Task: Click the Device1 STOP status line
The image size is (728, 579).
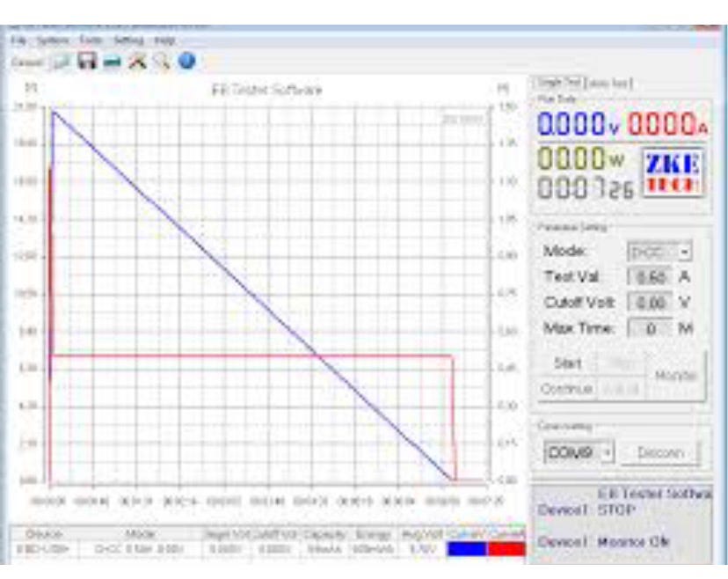Action: tap(586, 510)
